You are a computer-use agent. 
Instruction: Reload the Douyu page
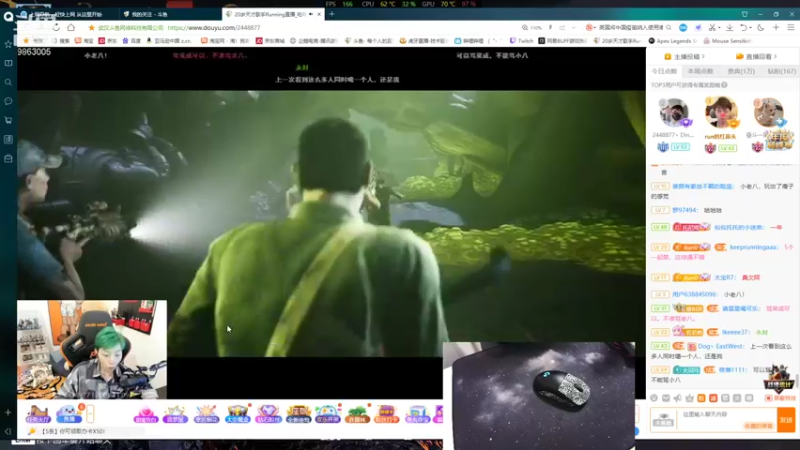tap(56, 28)
